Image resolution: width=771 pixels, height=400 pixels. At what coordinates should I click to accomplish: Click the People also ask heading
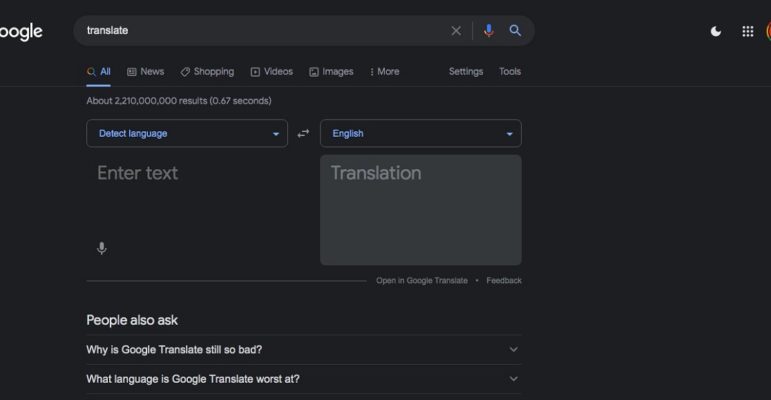click(132, 320)
